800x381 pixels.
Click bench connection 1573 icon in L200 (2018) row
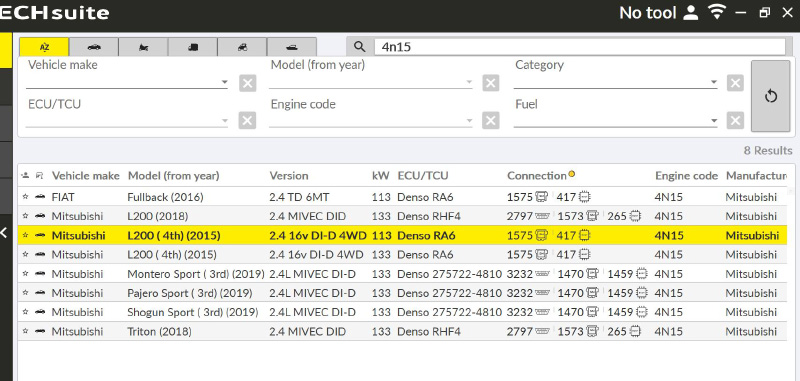point(592,216)
